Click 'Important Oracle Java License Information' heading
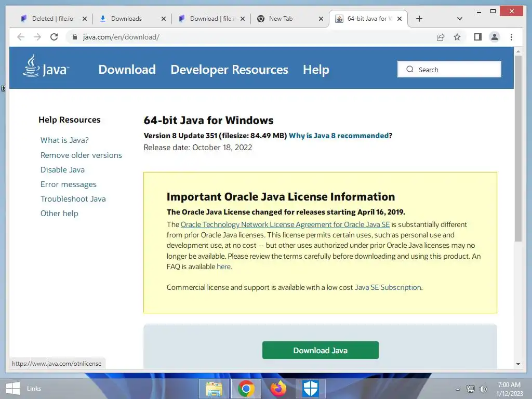Viewport: 532px width, 399px height. coord(281,197)
